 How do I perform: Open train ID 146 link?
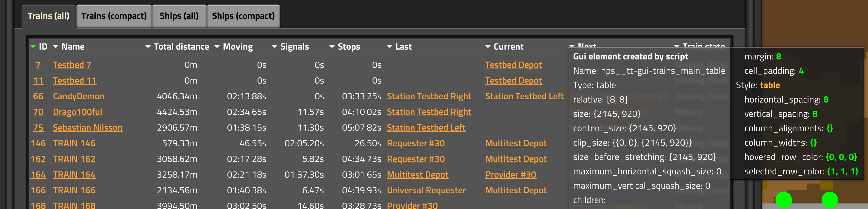38,143
